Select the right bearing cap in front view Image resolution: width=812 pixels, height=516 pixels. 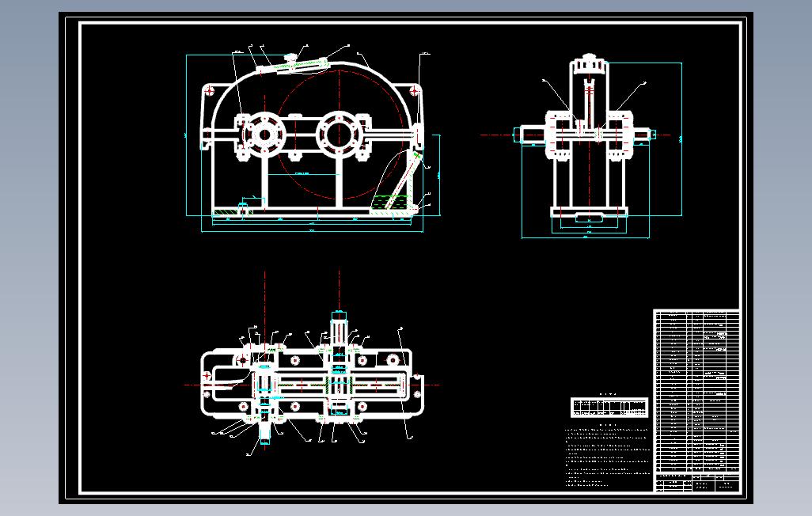[x=340, y=135]
